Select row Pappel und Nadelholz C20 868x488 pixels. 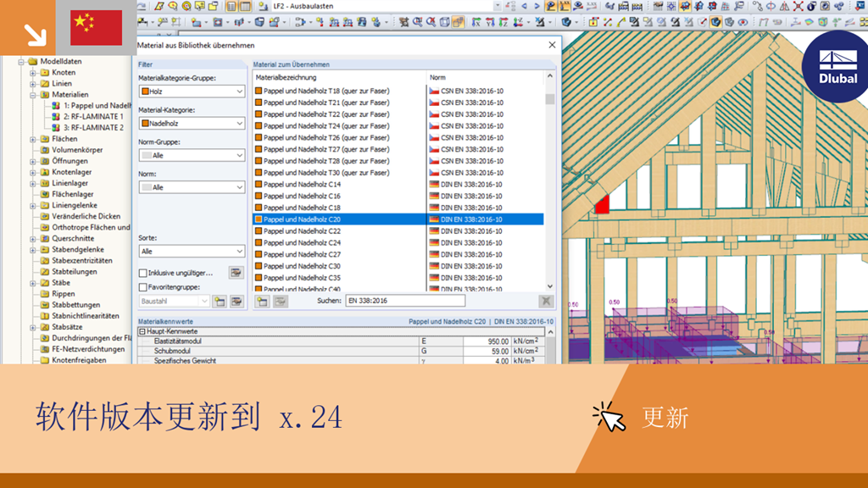point(398,219)
